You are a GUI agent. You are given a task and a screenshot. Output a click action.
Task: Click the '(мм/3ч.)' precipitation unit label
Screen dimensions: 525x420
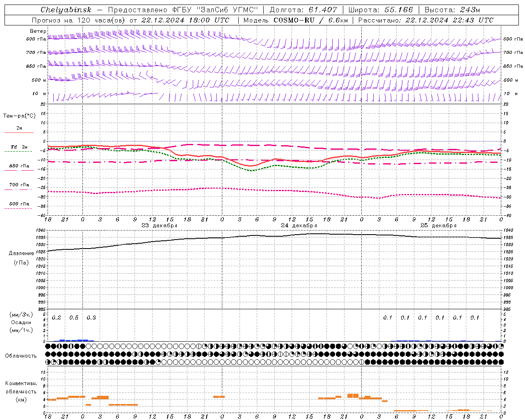21,315
